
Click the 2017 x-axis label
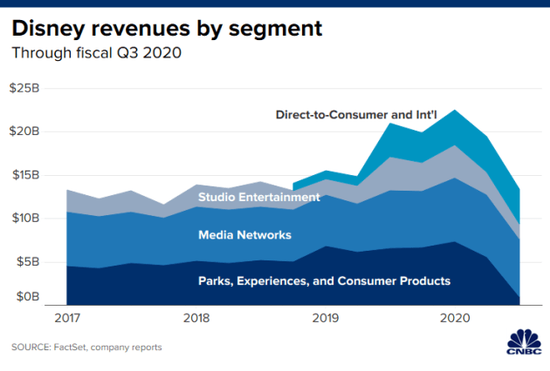pyautogui.click(x=67, y=318)
